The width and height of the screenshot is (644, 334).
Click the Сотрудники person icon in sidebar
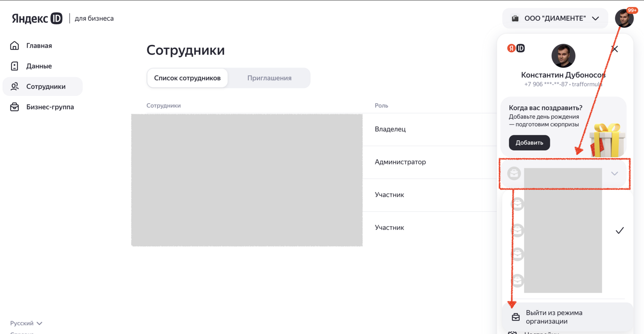(x=15, y=86)
